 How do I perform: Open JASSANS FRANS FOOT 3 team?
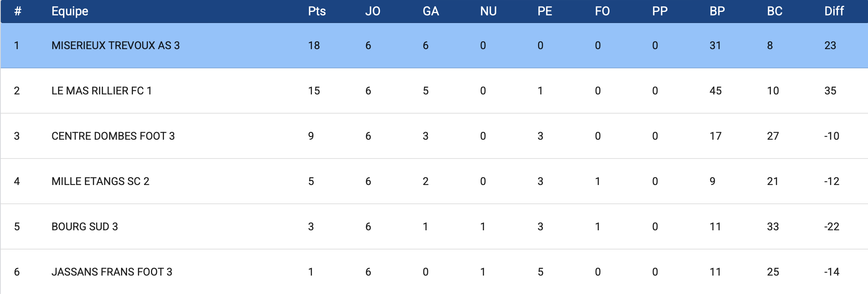[112, 272]
